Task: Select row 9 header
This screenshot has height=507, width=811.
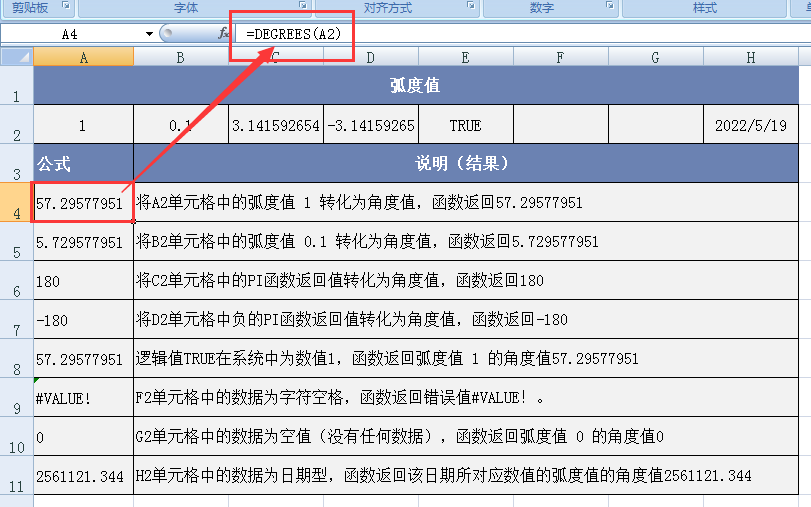Action: tap(17, 397)
